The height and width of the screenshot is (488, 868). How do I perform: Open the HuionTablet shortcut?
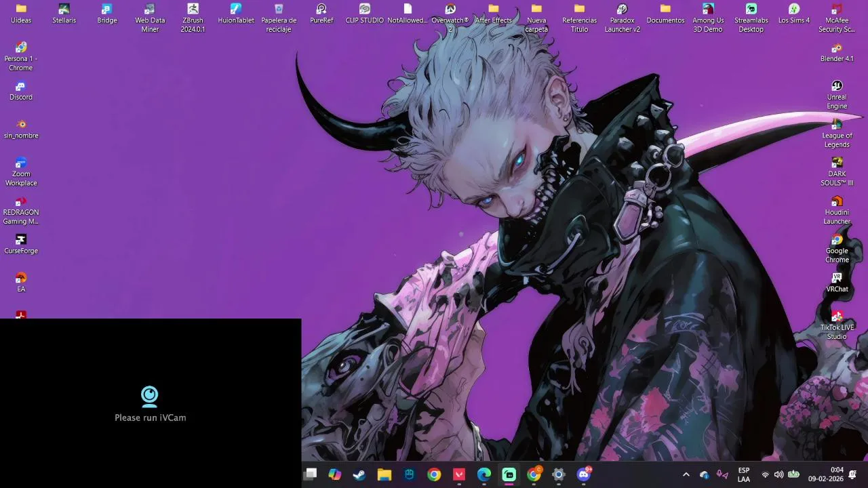(x=236, y=14)
